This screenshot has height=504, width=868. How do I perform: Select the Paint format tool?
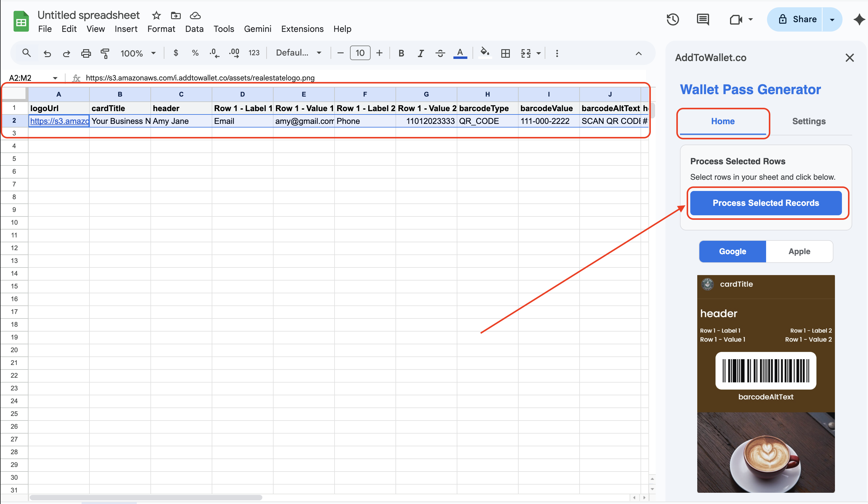[105, 53]
